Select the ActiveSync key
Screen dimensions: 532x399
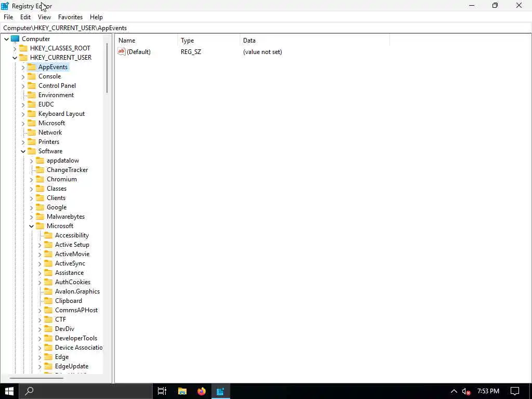coord(70,263)
